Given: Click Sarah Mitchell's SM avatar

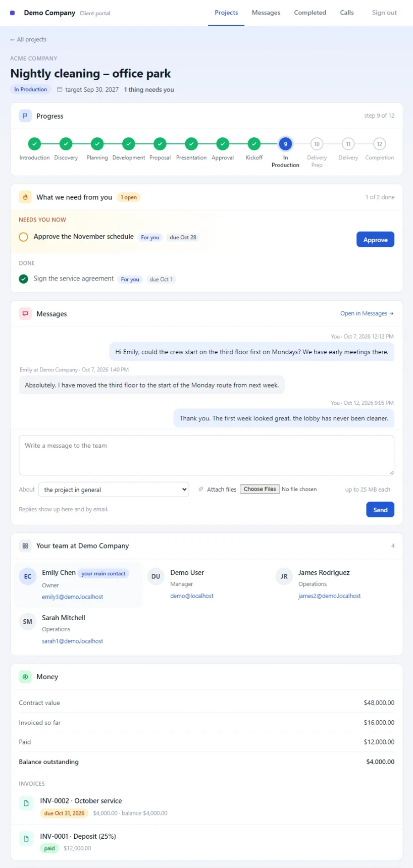Looking at the screenshot, I should (x=28, y=622).
